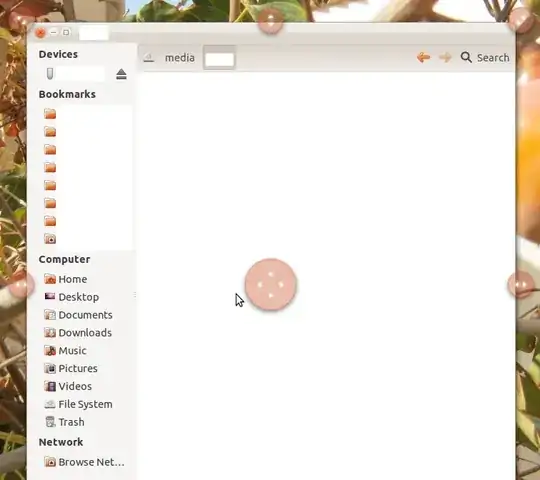Jump to the media folder in path bar
Viewport: 540px width, 480px height.
coord(180,58)
